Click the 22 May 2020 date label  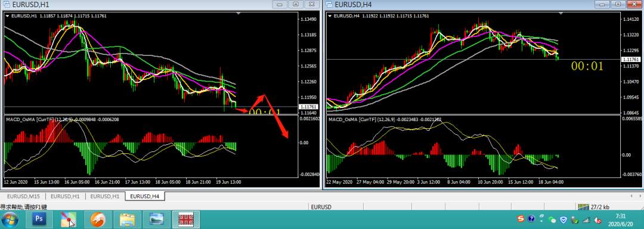[x=339, y=181]
